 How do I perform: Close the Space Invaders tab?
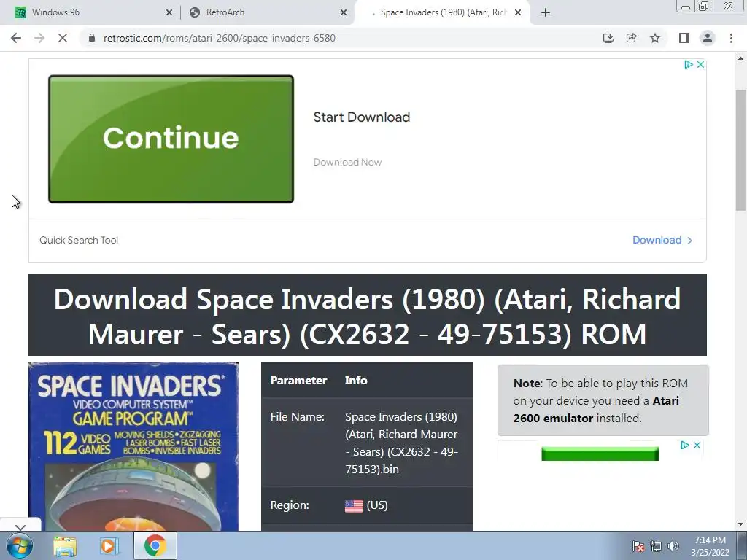click(518, 13)
